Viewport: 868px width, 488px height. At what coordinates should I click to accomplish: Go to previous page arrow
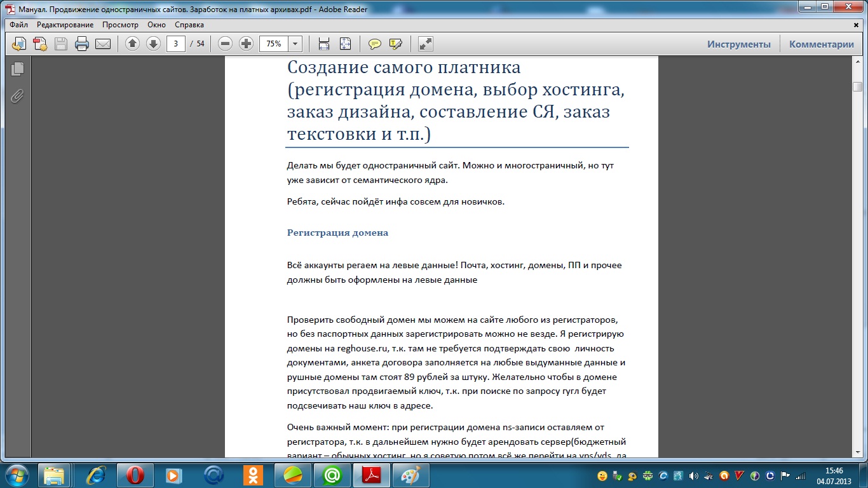click(132, 44)
